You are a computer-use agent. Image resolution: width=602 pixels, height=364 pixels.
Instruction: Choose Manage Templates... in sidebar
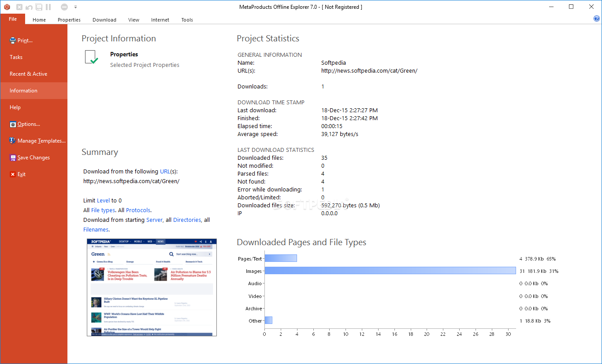(34, 141)
